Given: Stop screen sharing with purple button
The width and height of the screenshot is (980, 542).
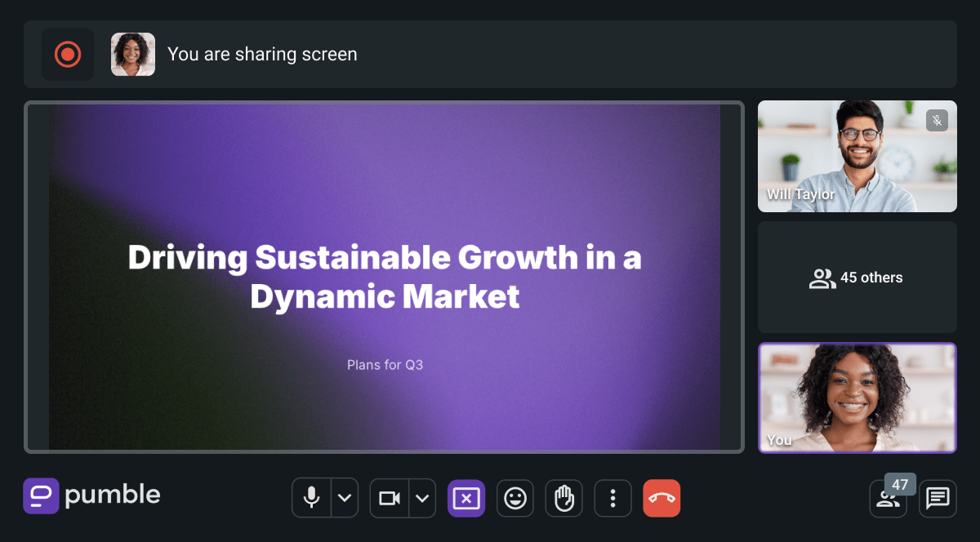Looking at the screenshot, I should pyautogui.click(x=466, y=498).
